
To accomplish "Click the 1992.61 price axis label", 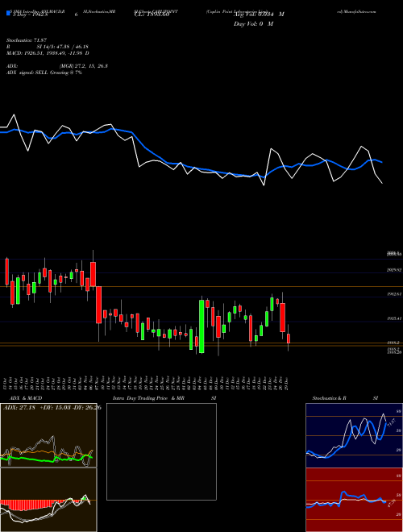I will [x=394, y=294].
